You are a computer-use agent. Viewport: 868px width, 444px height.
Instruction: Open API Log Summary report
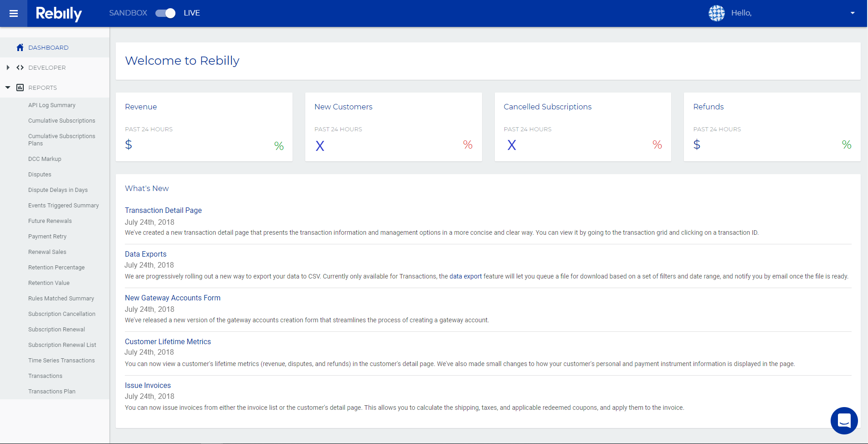pyautogui.click(x=52, y=105)
